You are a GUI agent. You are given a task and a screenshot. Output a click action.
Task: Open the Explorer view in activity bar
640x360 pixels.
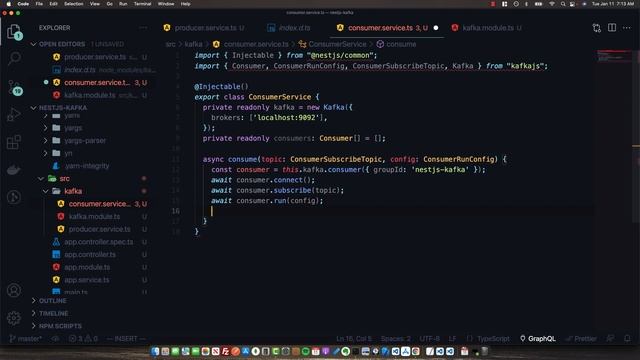tap(13, 31)
